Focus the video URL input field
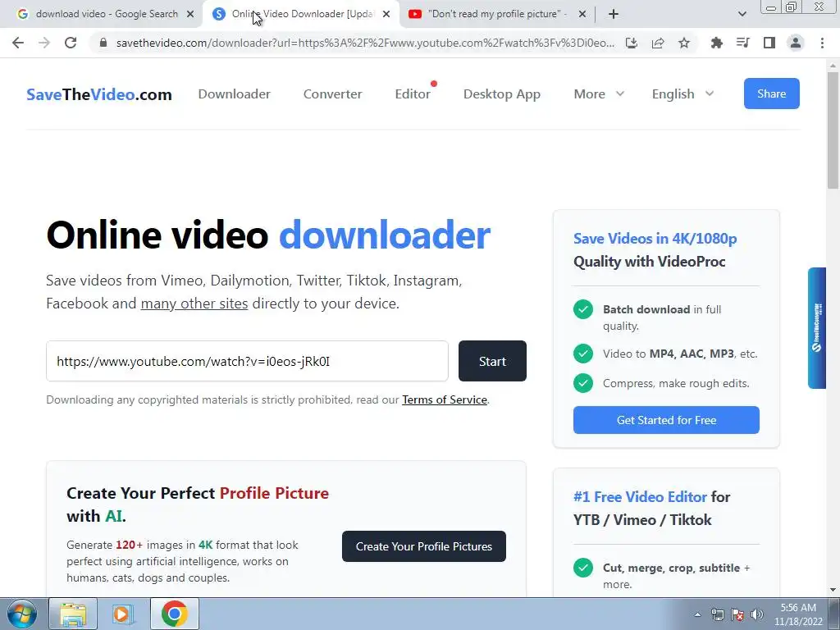Viewport: 840px width, 630px height. click(x=247, y=361)
